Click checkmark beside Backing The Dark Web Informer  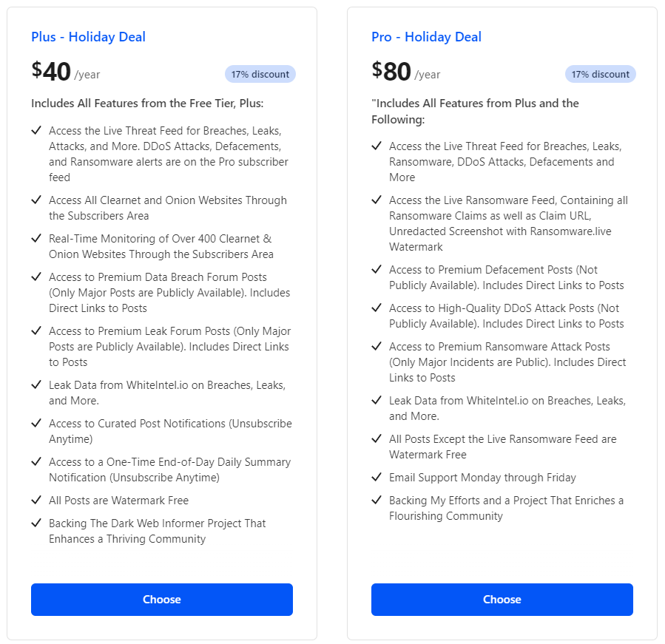point(36,523)
